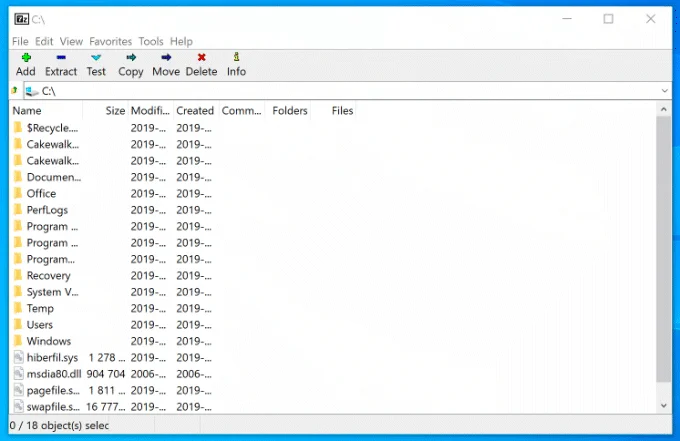Select the Windows folder icon
This screenshot has height=441, width=680.
coord(18,341)
